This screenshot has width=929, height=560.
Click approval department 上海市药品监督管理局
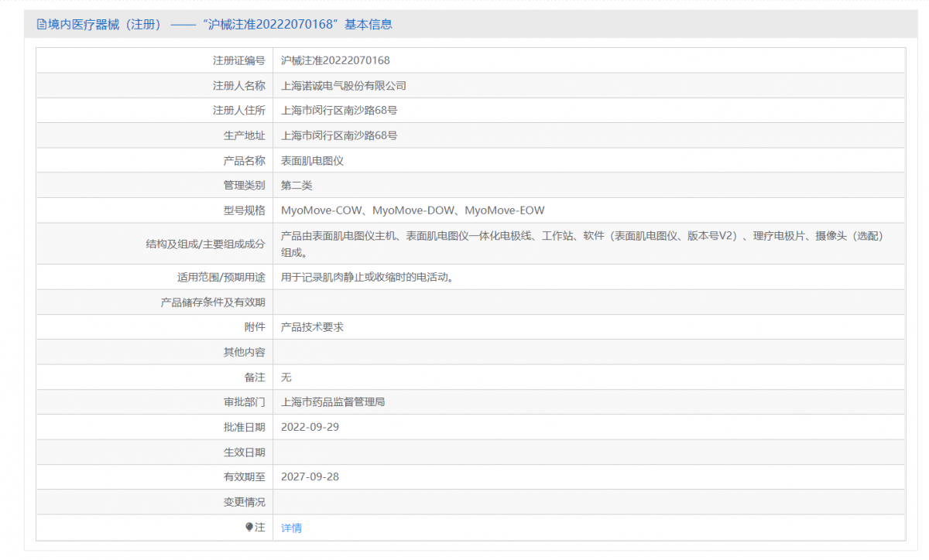coord(333,402)
